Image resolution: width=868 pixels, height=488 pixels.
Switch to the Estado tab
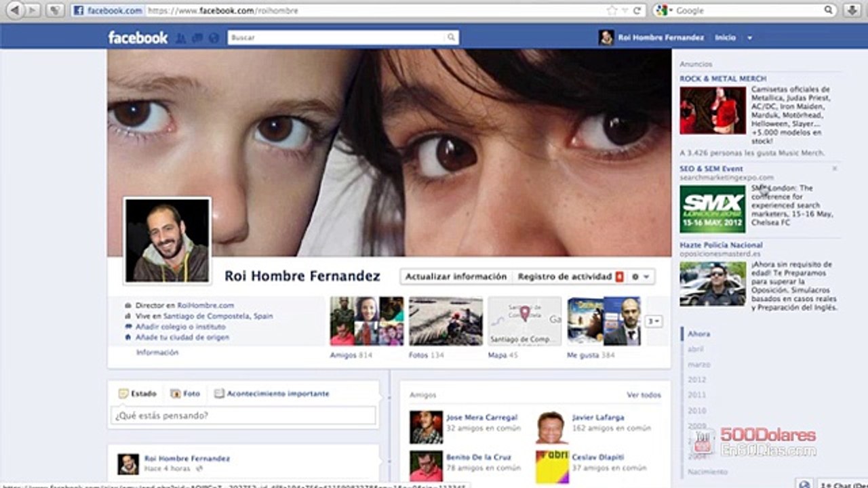137,393
